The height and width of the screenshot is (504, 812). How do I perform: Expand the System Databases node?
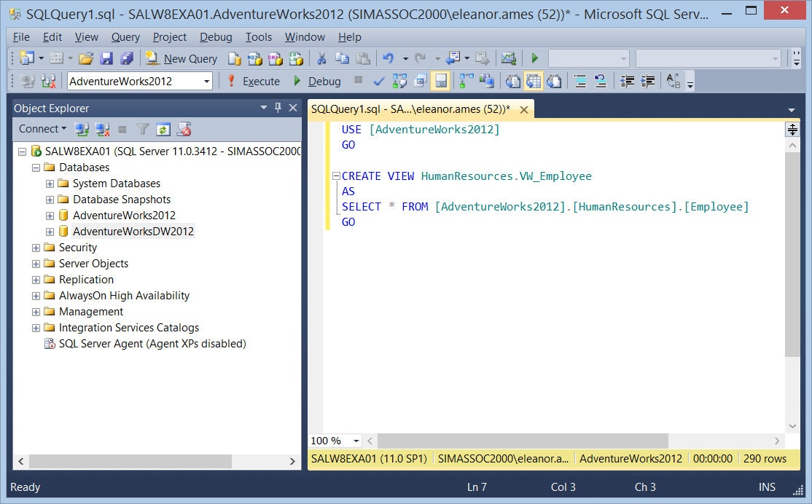click(x=50, y=184)
